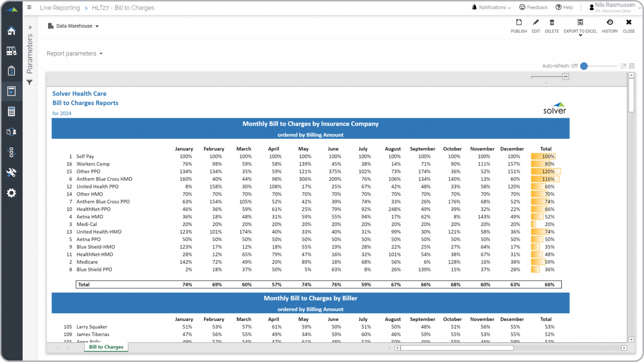Click the Data Warehouse building icon
This screenshot has height=362, width=644.
pos(51,26)
